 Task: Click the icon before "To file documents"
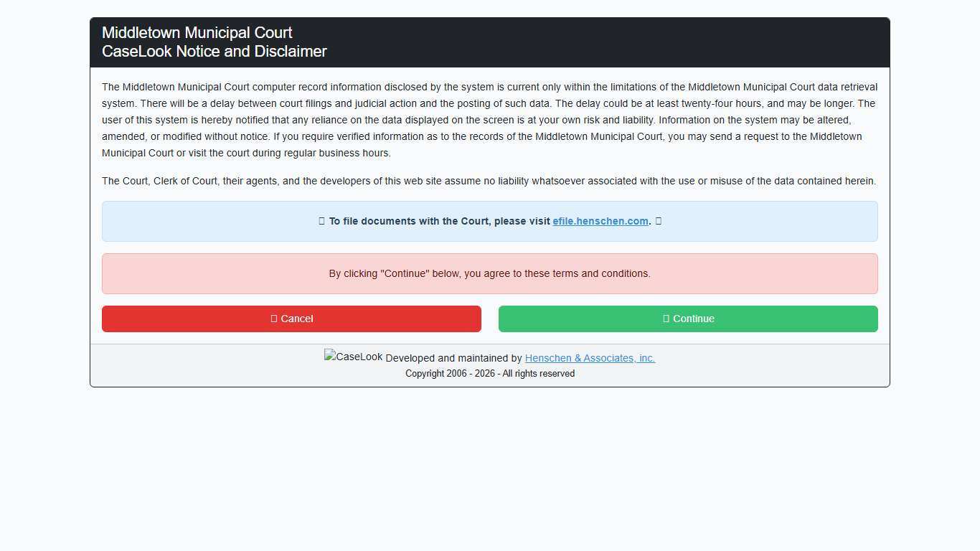point(322,221)
